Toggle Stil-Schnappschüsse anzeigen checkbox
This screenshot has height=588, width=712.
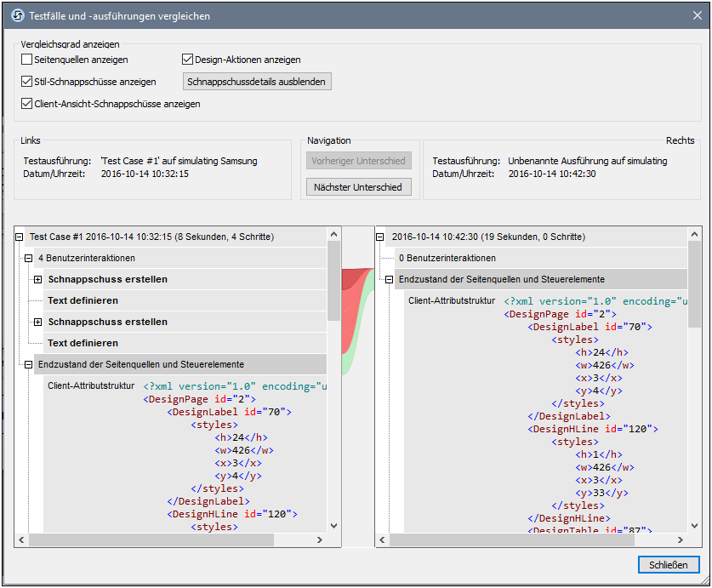26,82
